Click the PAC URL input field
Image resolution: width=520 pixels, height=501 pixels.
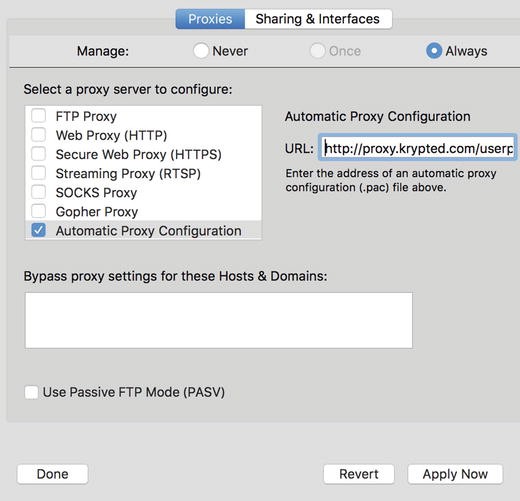417,148
